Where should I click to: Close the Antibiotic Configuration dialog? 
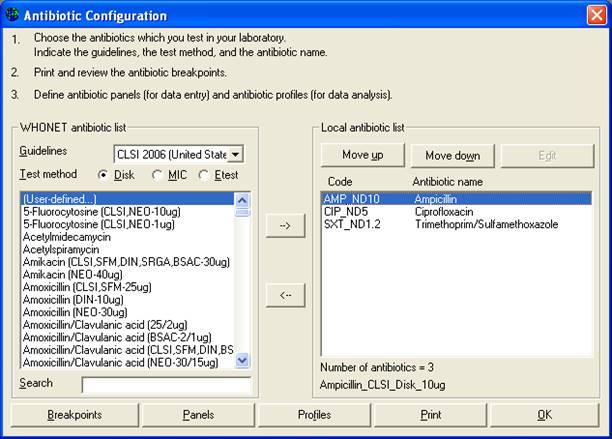pos(596,15)
